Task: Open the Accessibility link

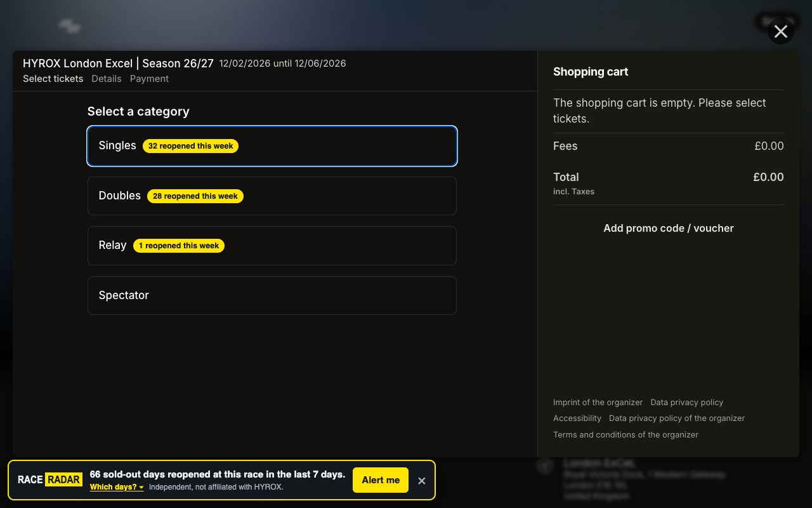Action: pos(577,418)
